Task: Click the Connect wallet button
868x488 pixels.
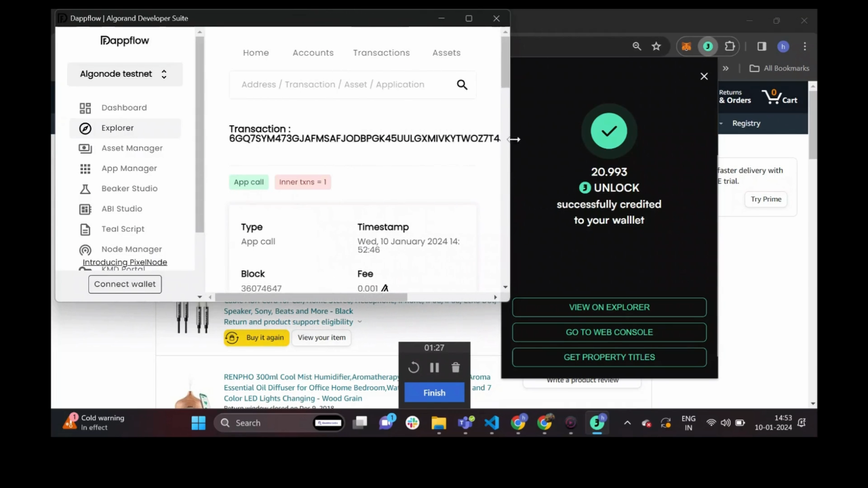Action: coord(125,284)
